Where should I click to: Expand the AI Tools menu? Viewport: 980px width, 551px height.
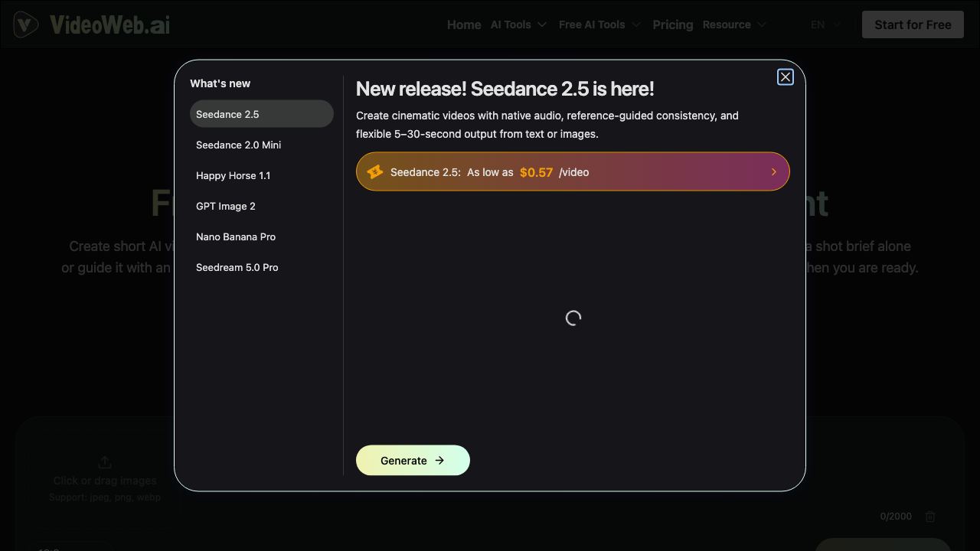(x=518, y=24)
